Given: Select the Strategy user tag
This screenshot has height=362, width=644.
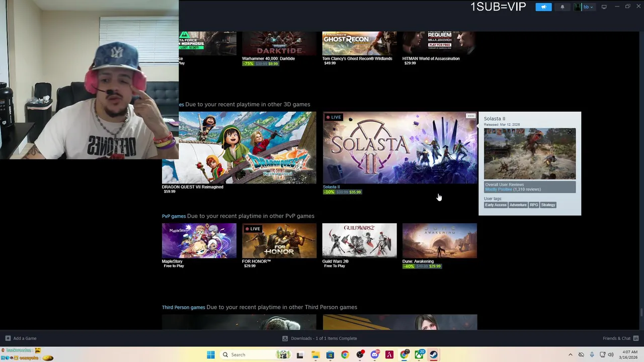Looking at the screenshot, I should (548, 205).
